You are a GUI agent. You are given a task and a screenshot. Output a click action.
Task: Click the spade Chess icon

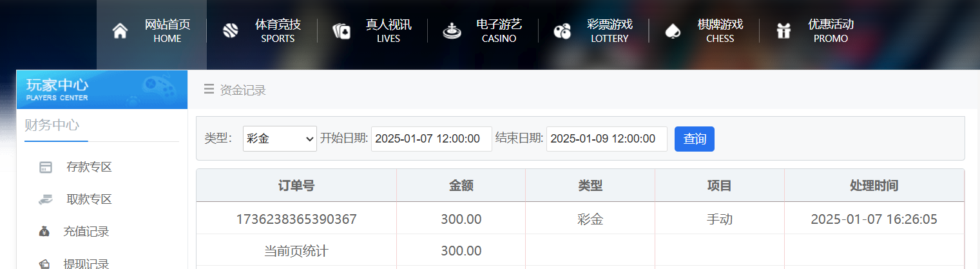(673, 31)
